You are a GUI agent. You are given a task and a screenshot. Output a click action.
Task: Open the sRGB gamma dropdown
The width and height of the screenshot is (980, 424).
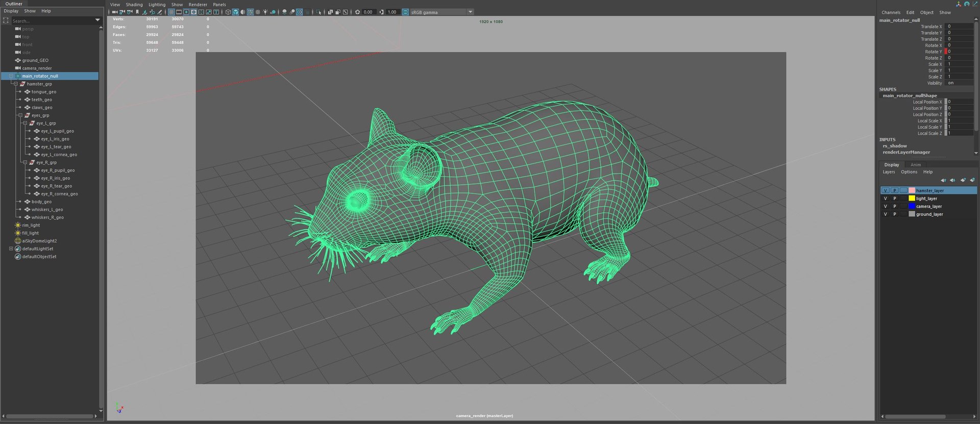(x=442, y=12)
